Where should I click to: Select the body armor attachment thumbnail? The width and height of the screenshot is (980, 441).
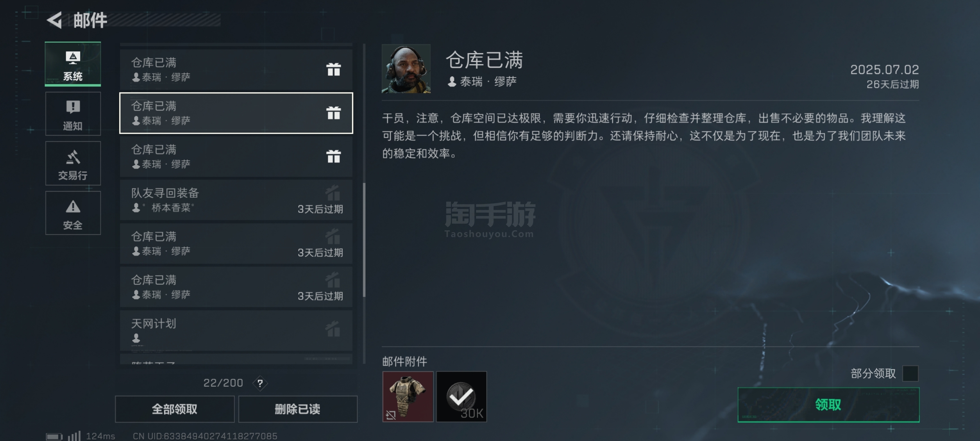(x=407, y=397)
